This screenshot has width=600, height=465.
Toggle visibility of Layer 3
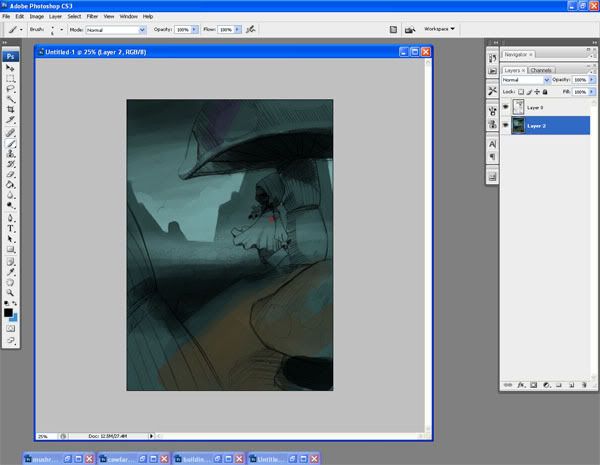(x=505, y=107)
